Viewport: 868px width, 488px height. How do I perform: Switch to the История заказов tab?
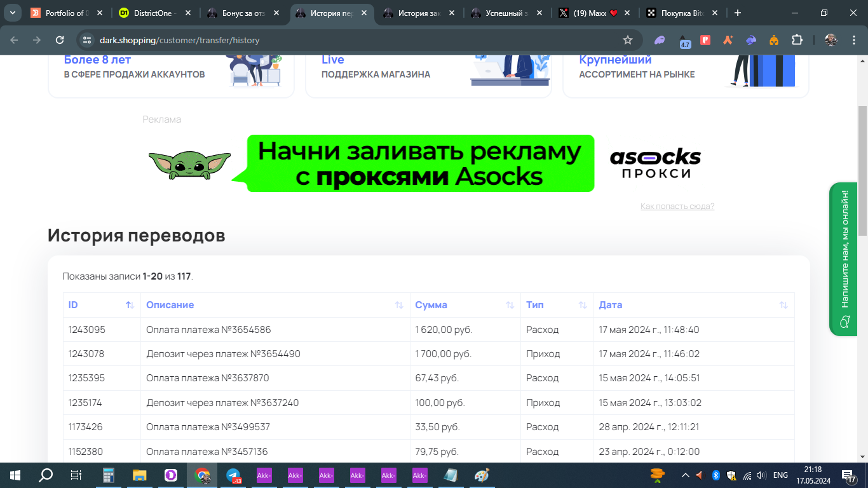tap(419, 13)
